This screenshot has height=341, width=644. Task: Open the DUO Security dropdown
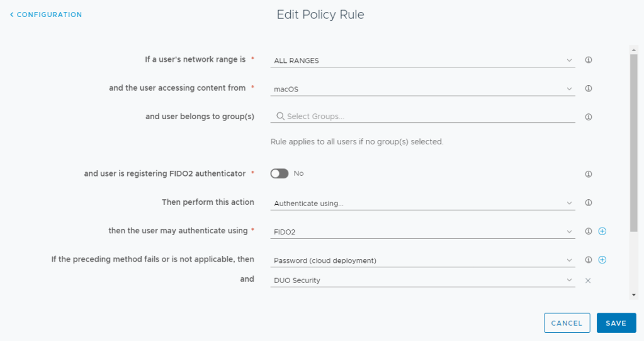(x=422, y=280)
